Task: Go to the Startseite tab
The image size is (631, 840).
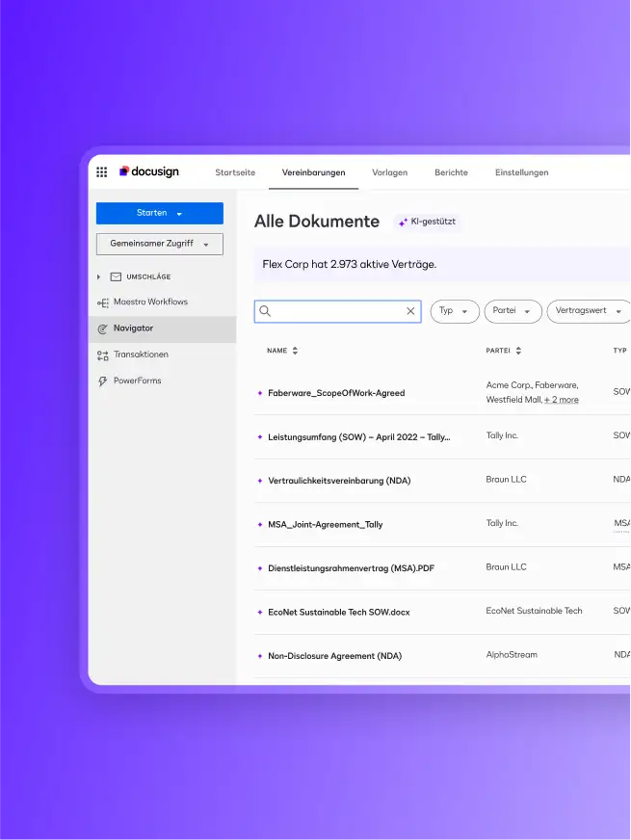Action: click(235, 172)
